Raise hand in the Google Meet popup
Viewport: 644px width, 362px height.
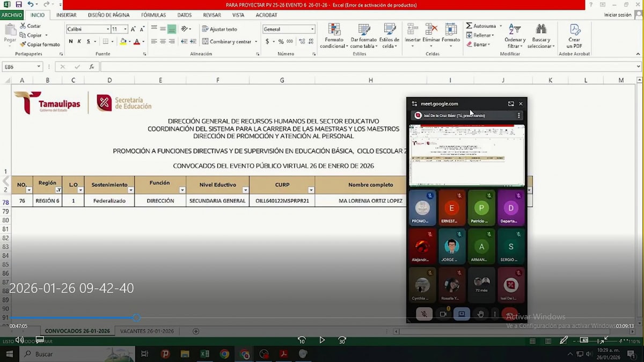(x=480, y=314)
